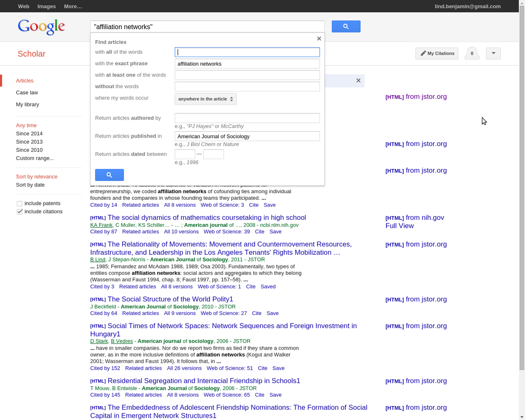Open 'Embeddedness of Adolescent Friendship Nominations' article
The width and height of the screenshot is (525, 420).
[229, 412]
